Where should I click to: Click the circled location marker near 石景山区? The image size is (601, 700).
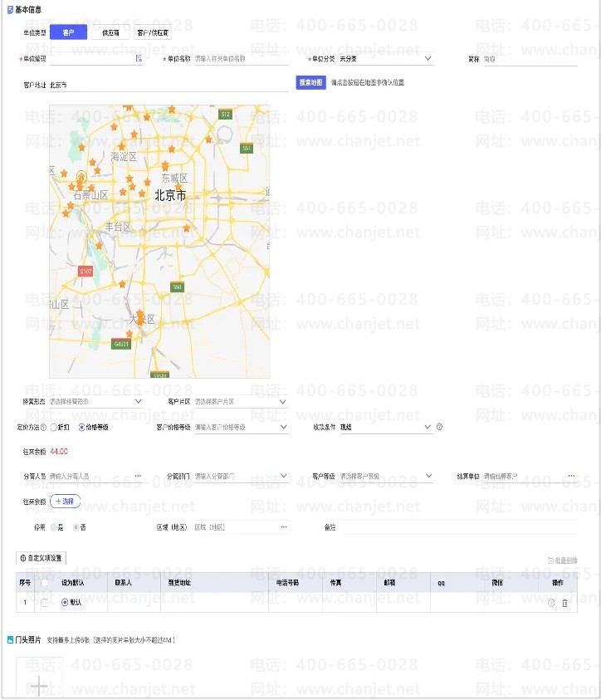(x=81, y=176)
